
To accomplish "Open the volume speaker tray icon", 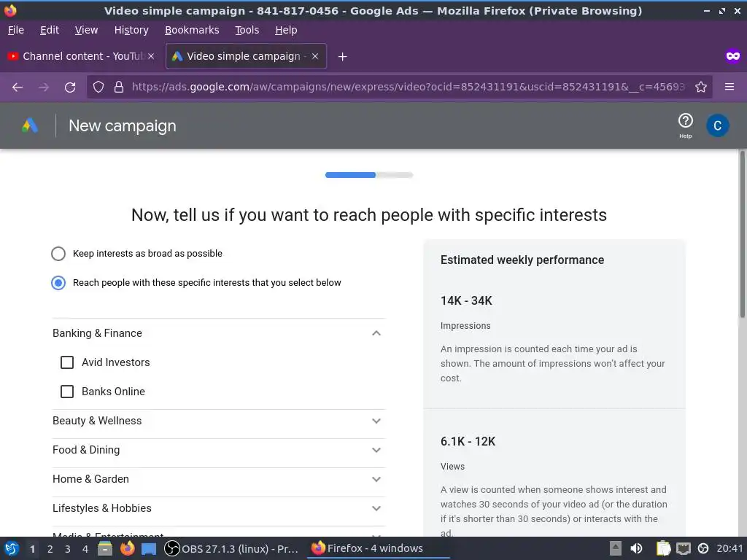I will point(636,548).
